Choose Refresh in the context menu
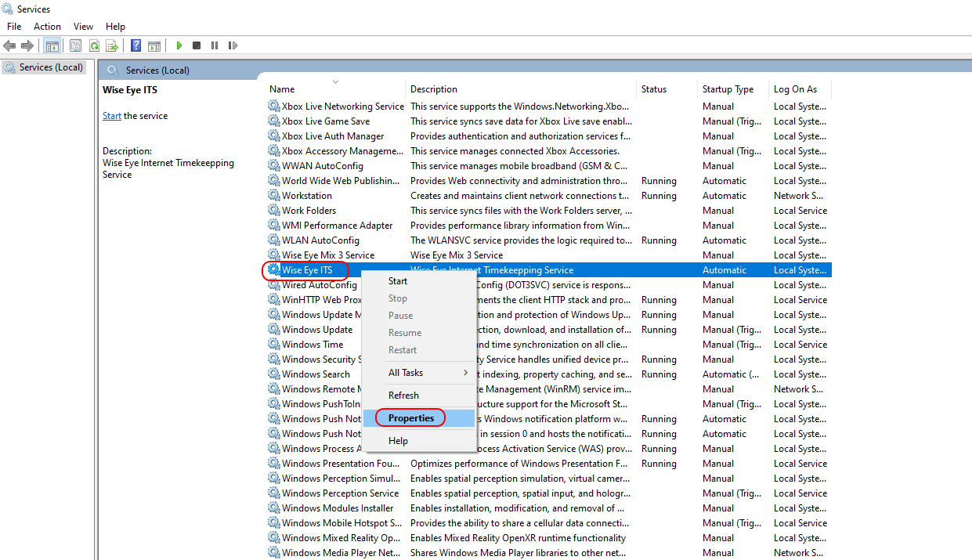The width and height of the screenshot is (972, 560). (403, 396)
